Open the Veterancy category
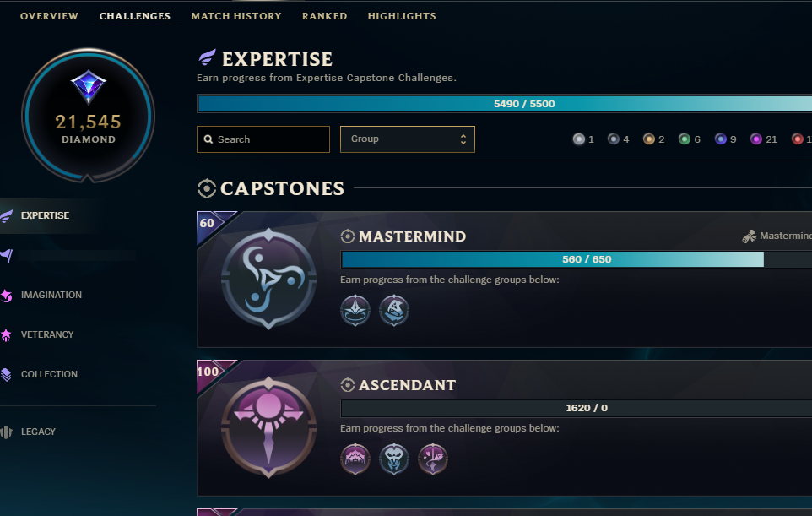The width and height of the screenshot is (812, 516). click(47, 334)
